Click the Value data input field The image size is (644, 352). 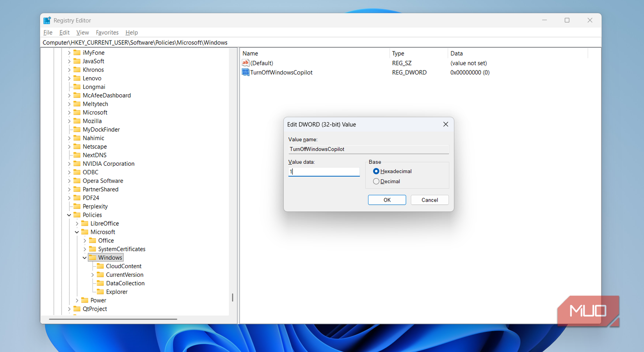point(324,172)
